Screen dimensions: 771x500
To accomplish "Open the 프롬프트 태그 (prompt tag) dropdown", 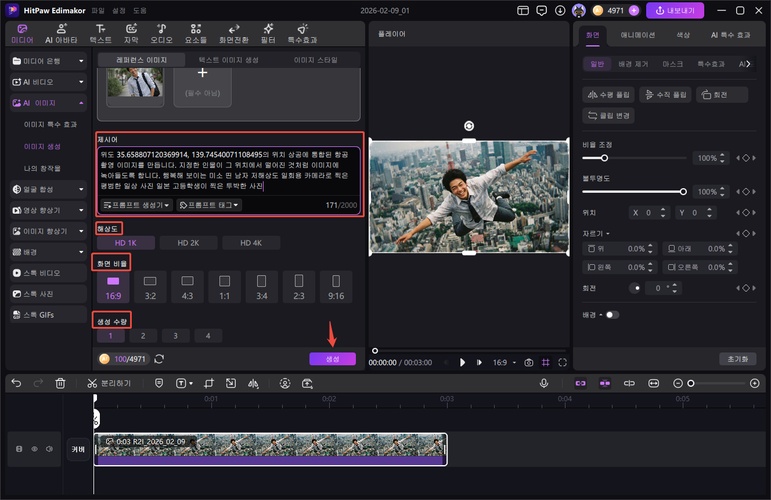I will point(209,205).
